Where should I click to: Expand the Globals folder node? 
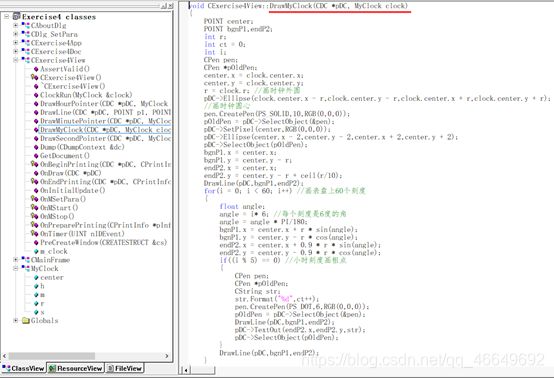[16, 320]
